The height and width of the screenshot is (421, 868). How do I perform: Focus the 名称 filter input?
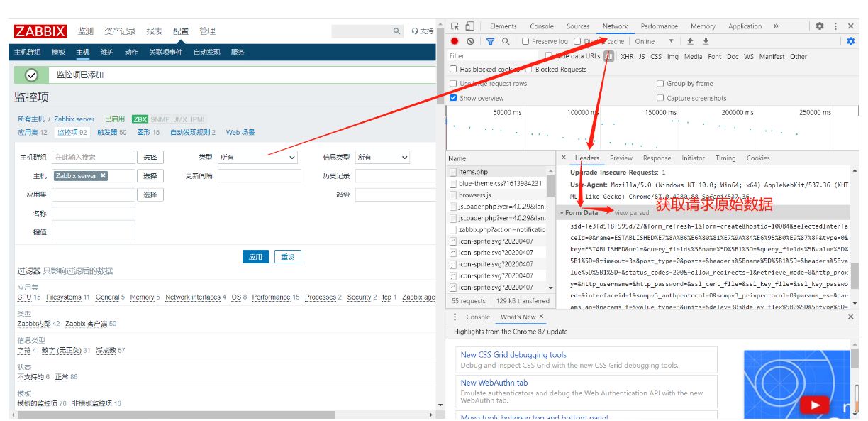point(93,213)
